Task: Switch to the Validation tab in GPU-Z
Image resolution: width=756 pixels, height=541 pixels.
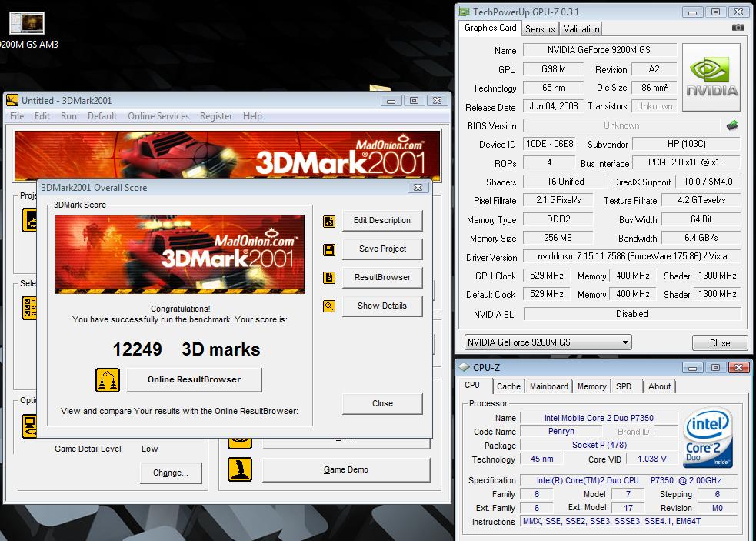Action: 581,29
